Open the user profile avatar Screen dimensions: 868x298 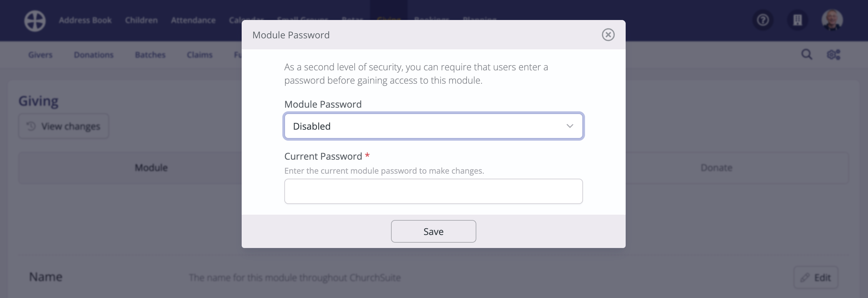coord(832,20)
